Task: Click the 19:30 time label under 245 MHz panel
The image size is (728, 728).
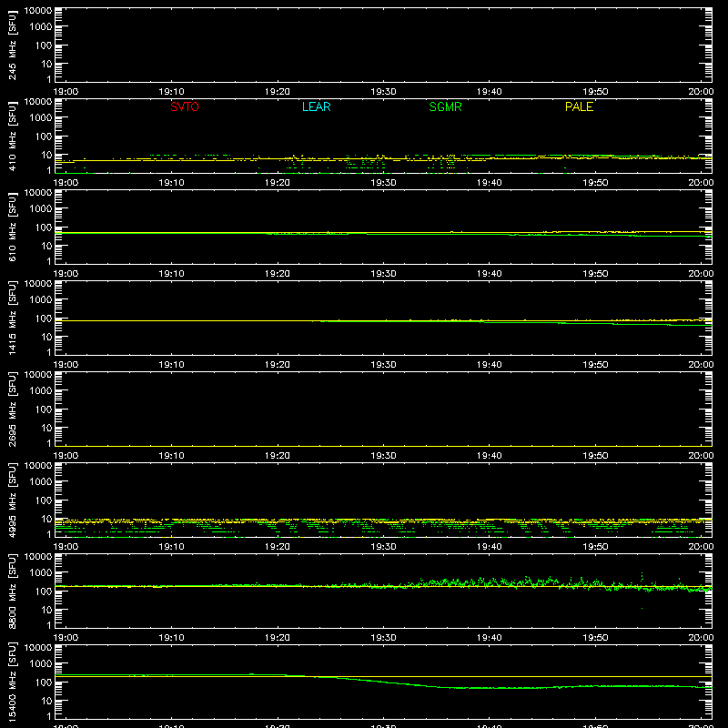Action: [383, 92]
